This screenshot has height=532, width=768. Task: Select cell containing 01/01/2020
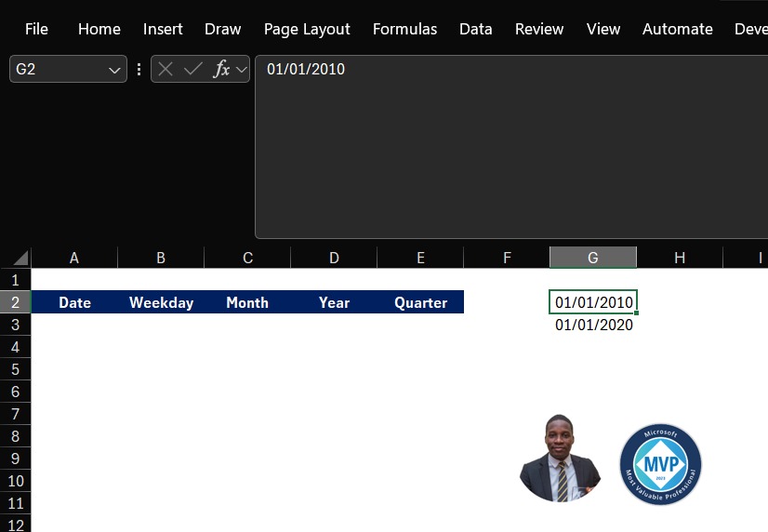593,325
